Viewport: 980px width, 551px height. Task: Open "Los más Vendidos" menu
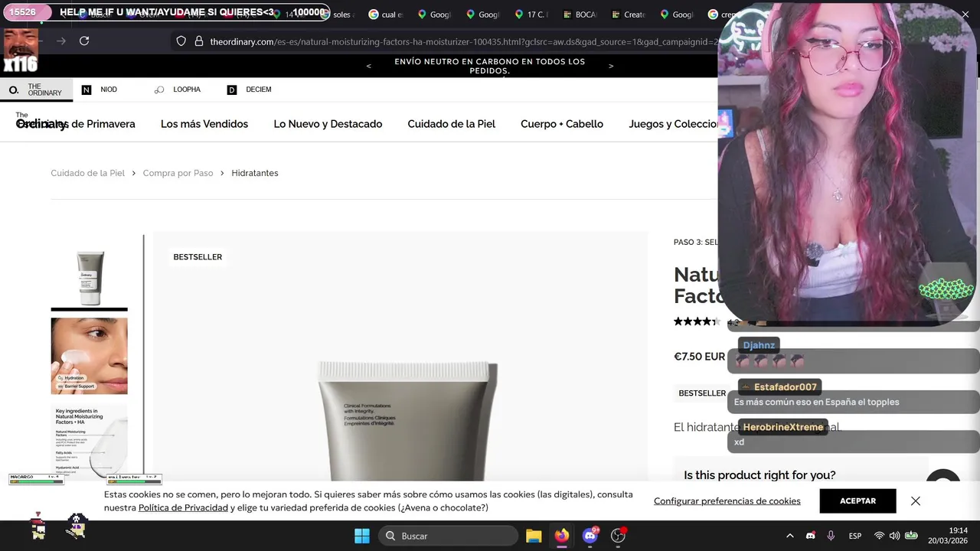[x=204, y=124]
